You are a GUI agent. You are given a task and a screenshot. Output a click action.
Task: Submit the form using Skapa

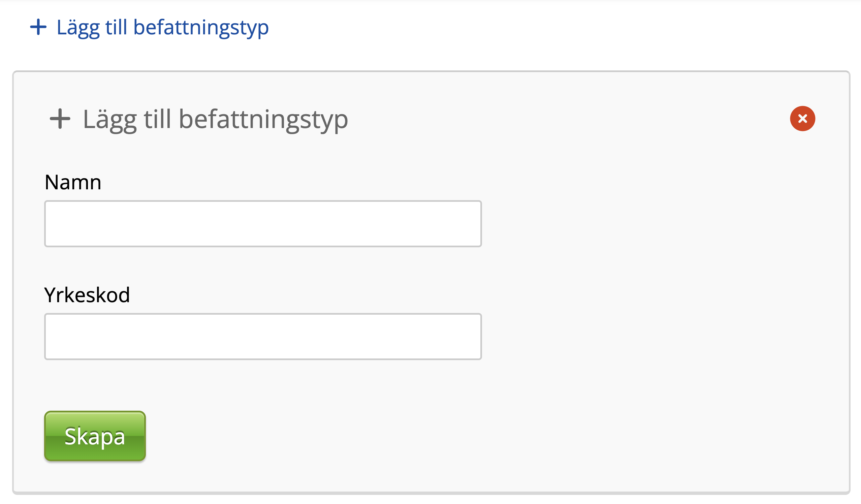click(95, 436)
